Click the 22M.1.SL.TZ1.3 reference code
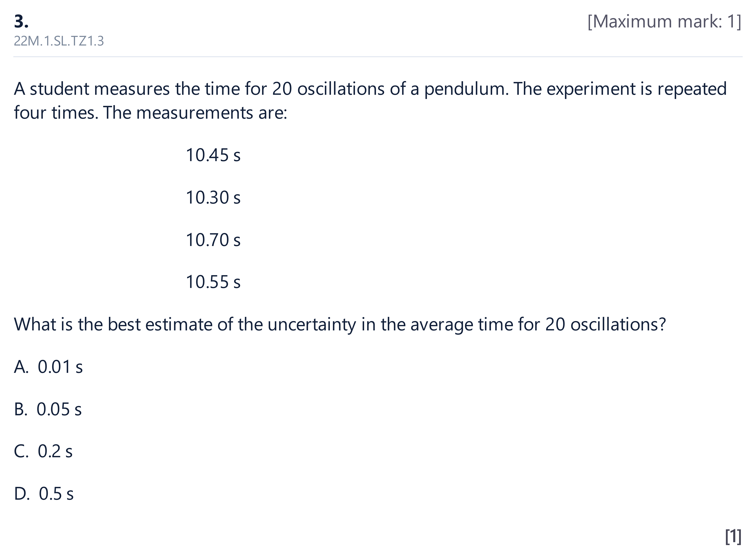 pos(59,41)
